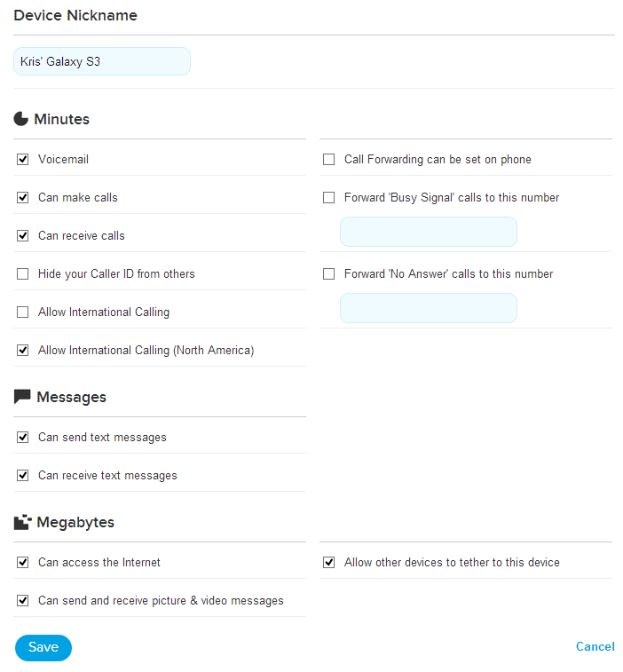
Task: Uncheck picture & video messages option
Action: 23,600
